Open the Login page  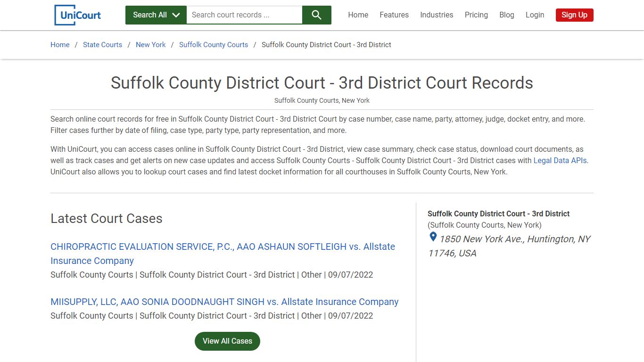[535, 15]
